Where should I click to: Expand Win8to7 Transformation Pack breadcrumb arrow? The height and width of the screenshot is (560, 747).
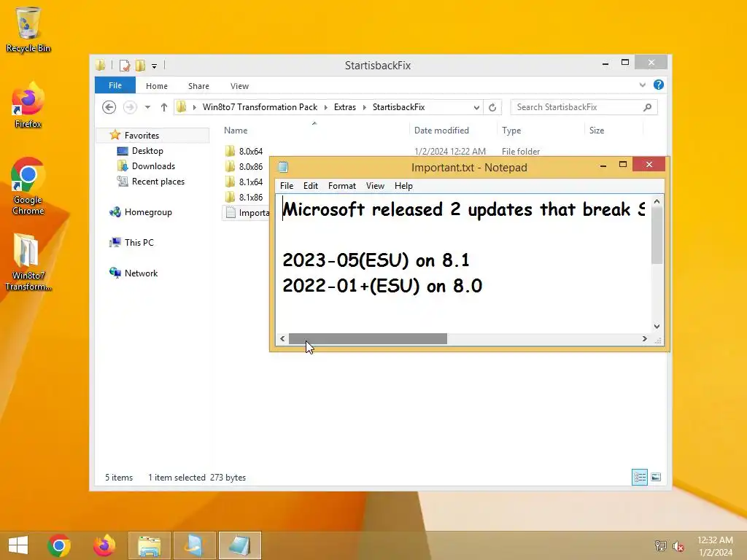point(326,107)
